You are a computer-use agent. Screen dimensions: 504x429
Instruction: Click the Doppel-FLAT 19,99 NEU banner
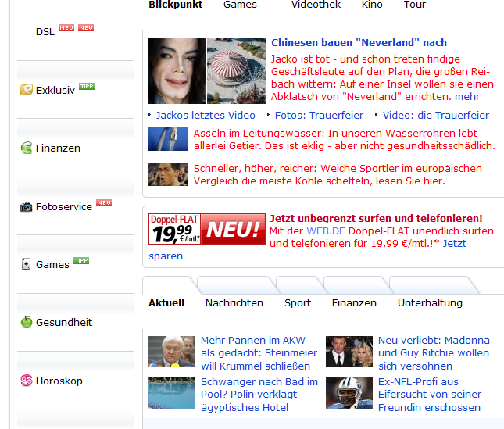click(x=207, y=229)
